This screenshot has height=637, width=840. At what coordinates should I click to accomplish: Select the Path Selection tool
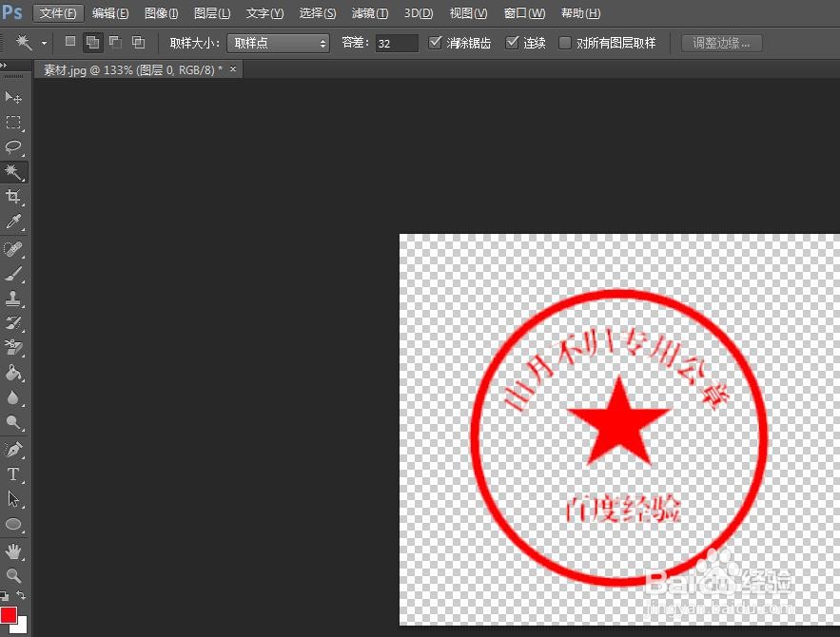tap(13, 499)
